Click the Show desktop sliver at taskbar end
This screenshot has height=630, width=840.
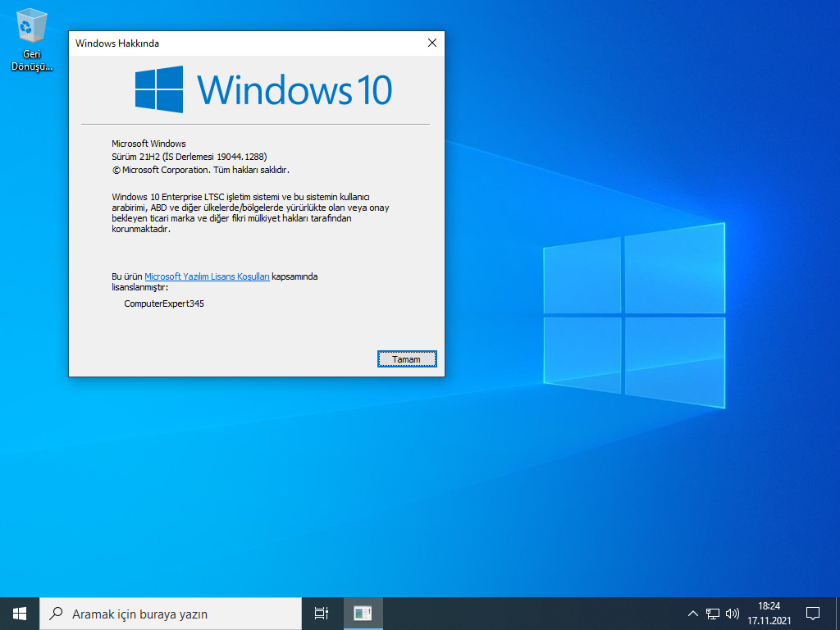tap(838, 614)
